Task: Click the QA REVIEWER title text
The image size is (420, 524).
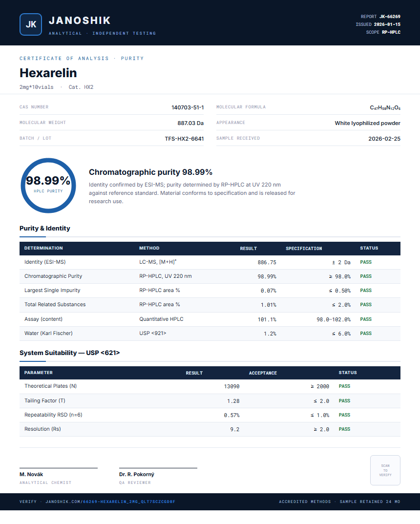Action: (x=135, y=482)
